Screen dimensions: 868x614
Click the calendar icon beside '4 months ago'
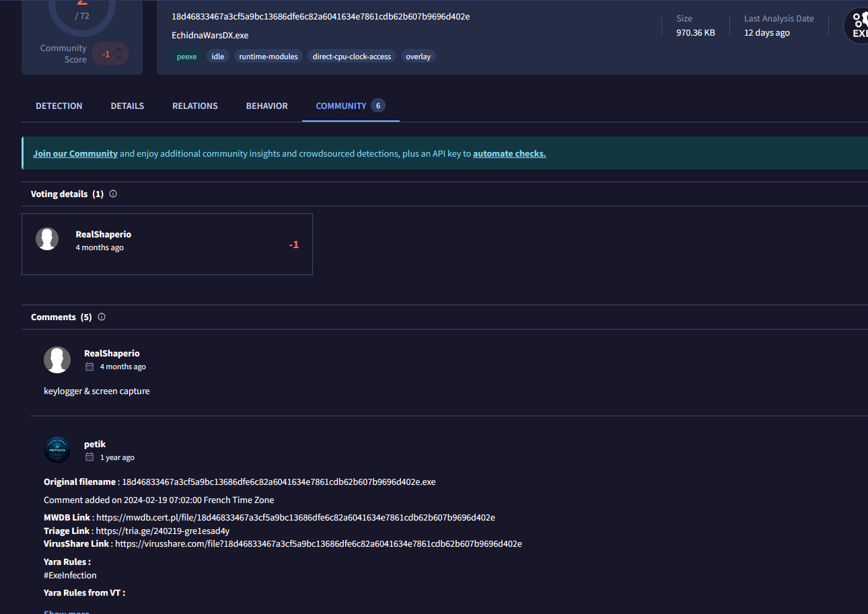click(x=89, y=367)
